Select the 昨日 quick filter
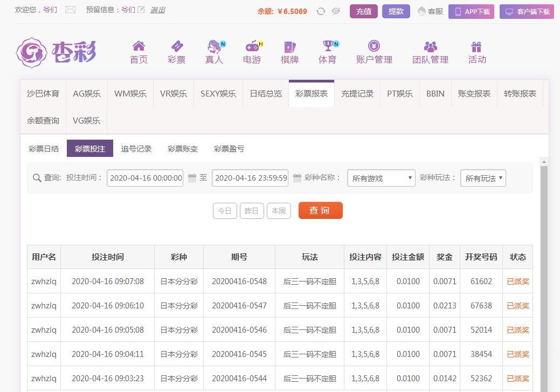560x392 pixels. [x=251, y=211]
